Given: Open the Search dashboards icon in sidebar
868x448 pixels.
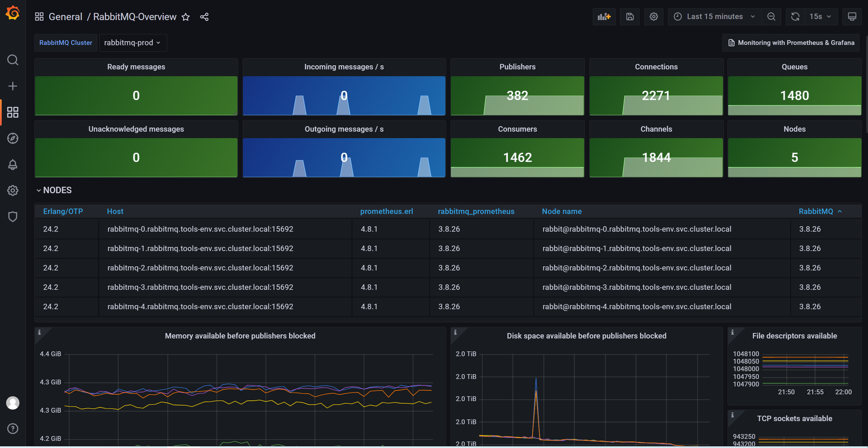Looking at the screenshot, I should (13, 60).
